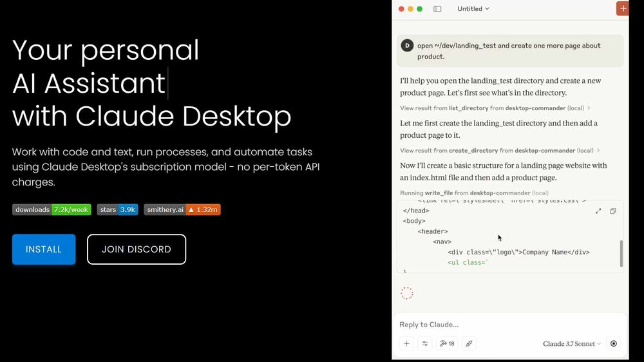This screenshot has width=644, height=362.
Task: Click the blue INSTALL button
Action: coord(44,249)
